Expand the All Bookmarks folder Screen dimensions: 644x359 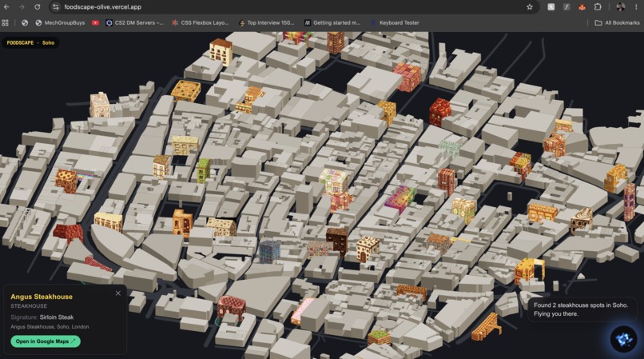tap(618, 23)
